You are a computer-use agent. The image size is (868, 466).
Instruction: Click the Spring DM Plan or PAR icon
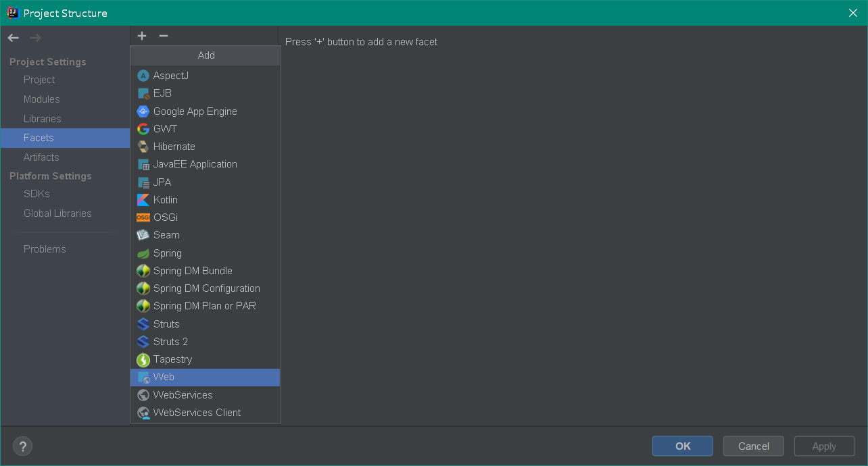tap(143, 306)
